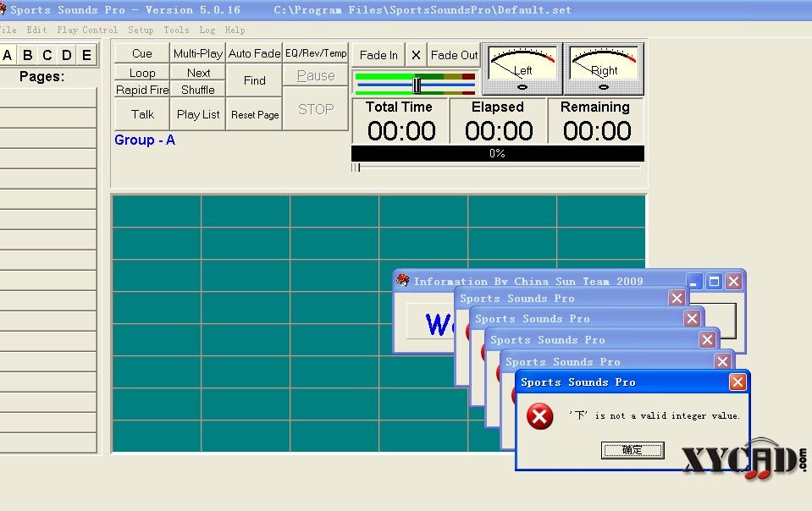Click the X button between fades

[x=416, y=55]
